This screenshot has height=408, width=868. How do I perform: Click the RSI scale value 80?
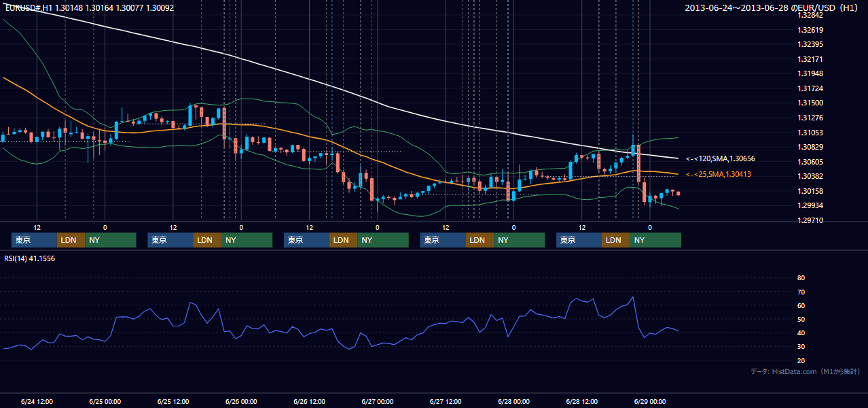801,278
